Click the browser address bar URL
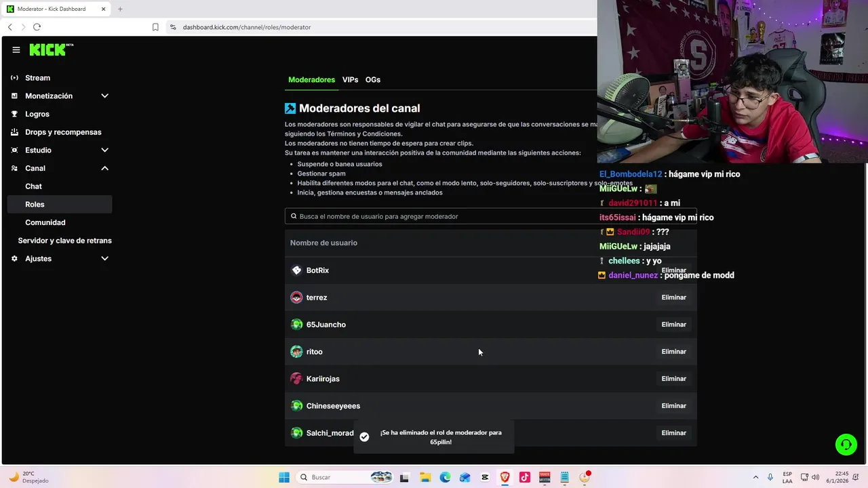The height and width of the screenshot is (488, 868). (x=247, y=27)
